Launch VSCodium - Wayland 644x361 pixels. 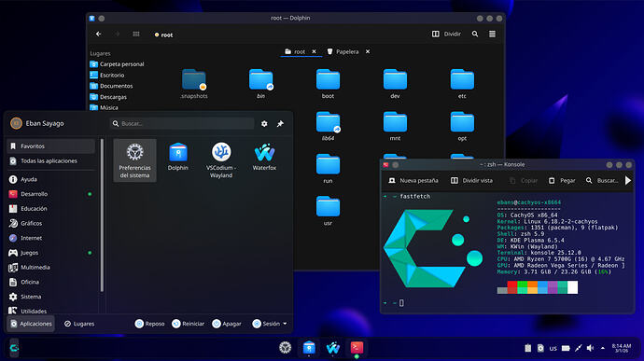(x=221, y=160)
